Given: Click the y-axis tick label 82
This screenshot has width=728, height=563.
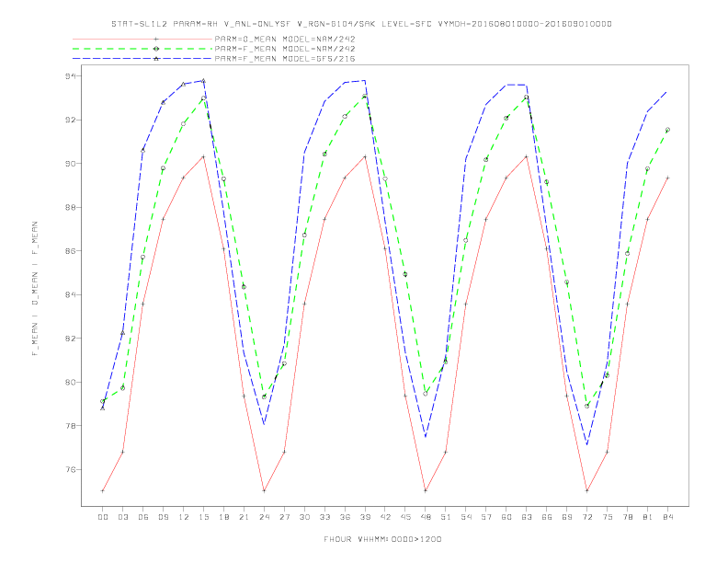Looking at the screenshot, I should pyautogui.click(x=70, y=339).
